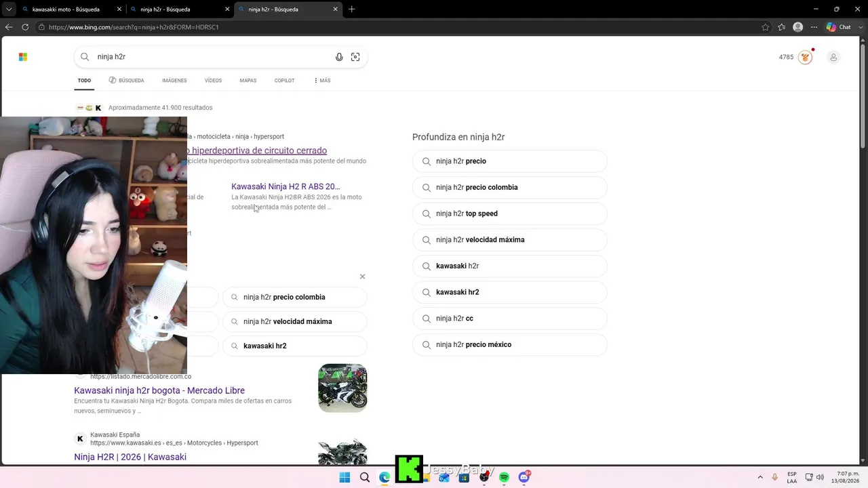Select the TODO results tab
The width and height of the screenshot is (868, 488).
click(x=84, y=81)
